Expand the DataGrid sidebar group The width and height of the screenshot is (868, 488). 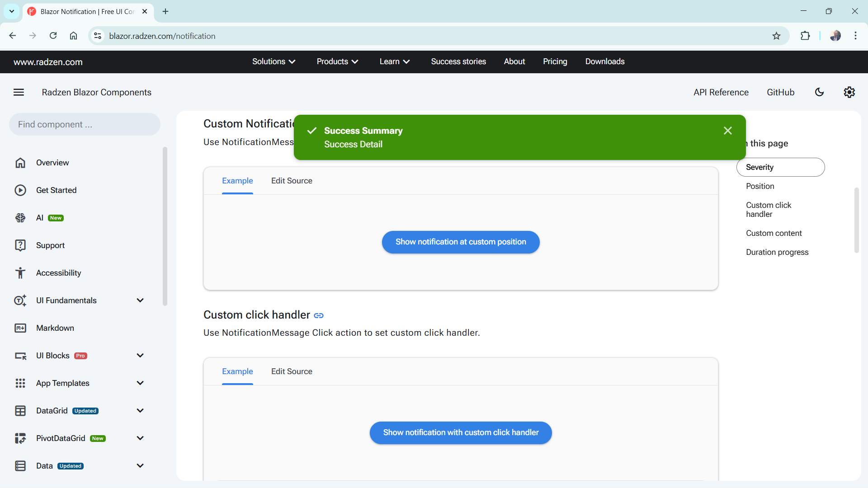140,411
